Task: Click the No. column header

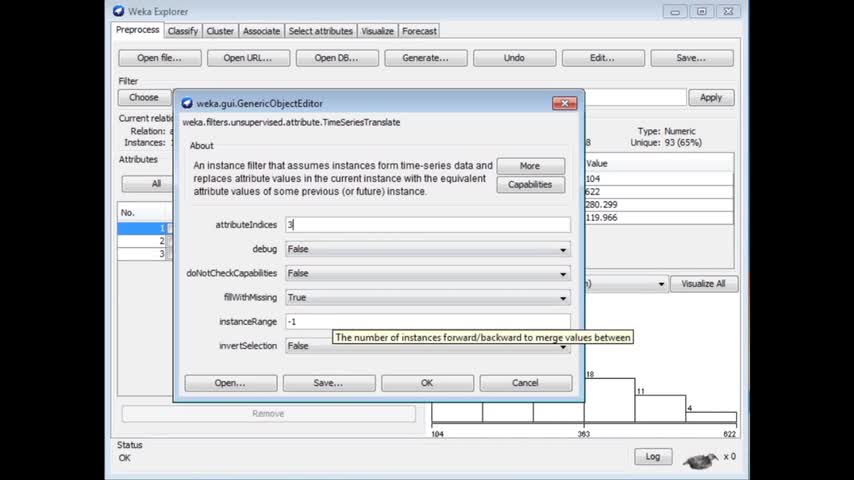Action: click(x=145, y=212)
